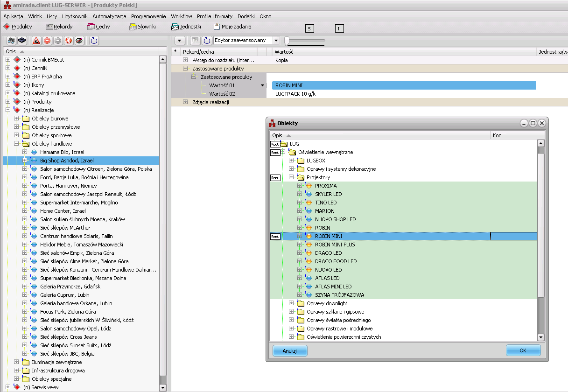The image size is (568, 392).
Task: Refresh the editor panel via blue arrow
Action: [207, 41]
